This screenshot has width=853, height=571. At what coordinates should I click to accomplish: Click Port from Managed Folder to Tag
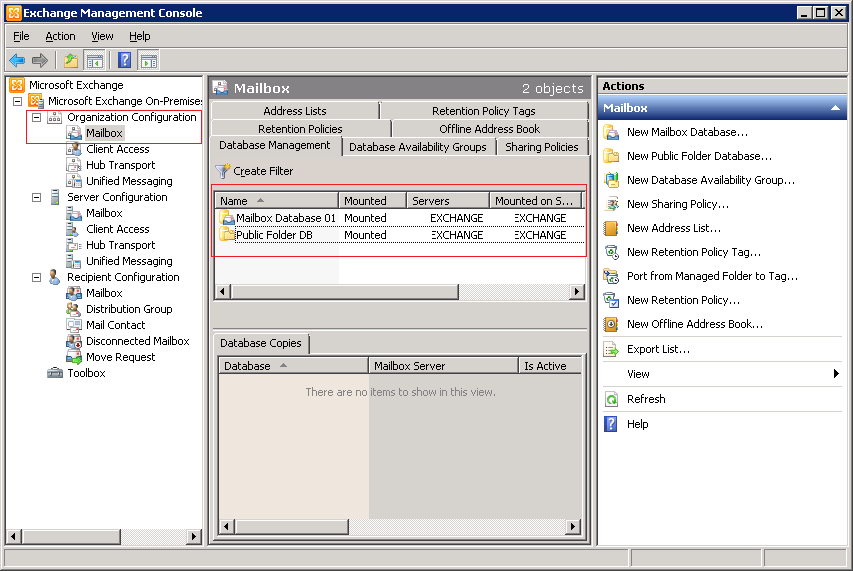pos(712,276)
